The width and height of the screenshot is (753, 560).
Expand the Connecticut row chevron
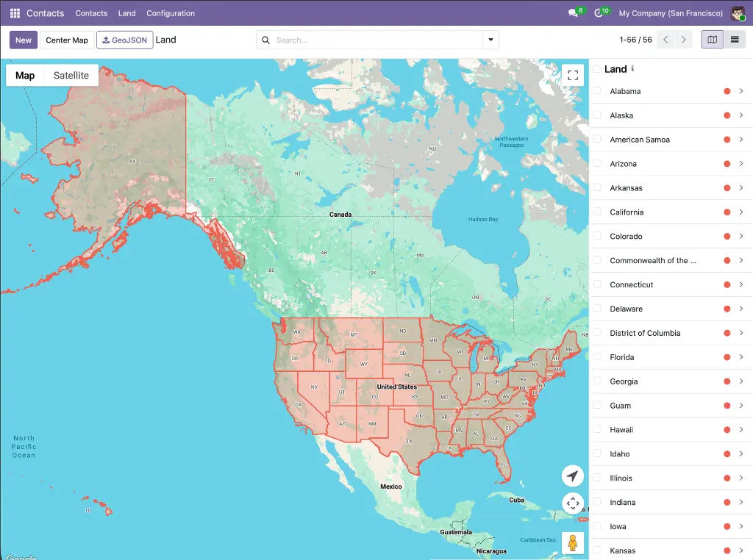click(741, 284)
